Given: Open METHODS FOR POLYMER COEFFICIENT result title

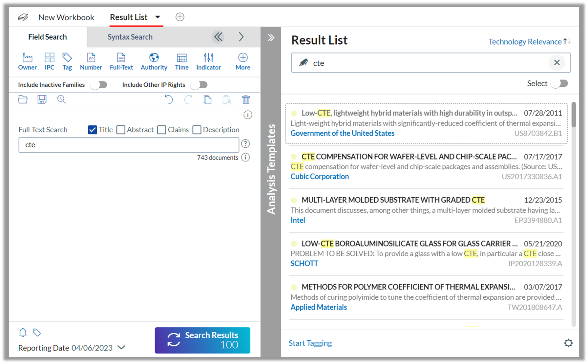Looking at the screenshot, I should [x=408, y=287].
